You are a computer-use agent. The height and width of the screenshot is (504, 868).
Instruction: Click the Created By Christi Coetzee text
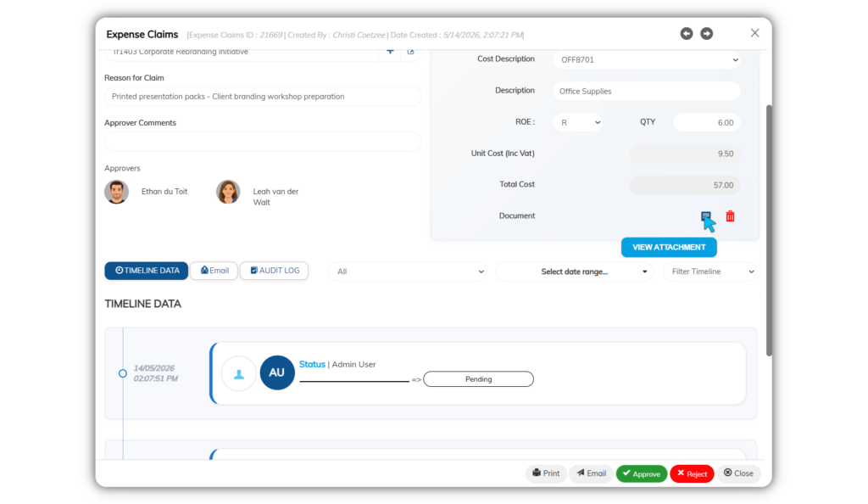click(337, 35)
